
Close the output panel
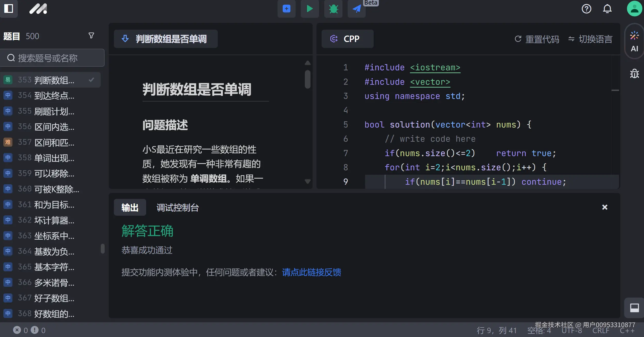(605, 207)
